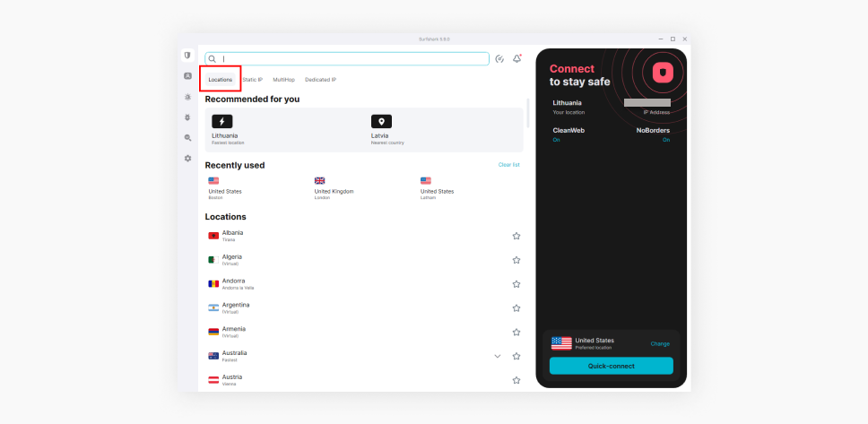Open the VPN shield section in sidebar
Image resolution: width=868 pixels, height=424 pixels.
187,56
